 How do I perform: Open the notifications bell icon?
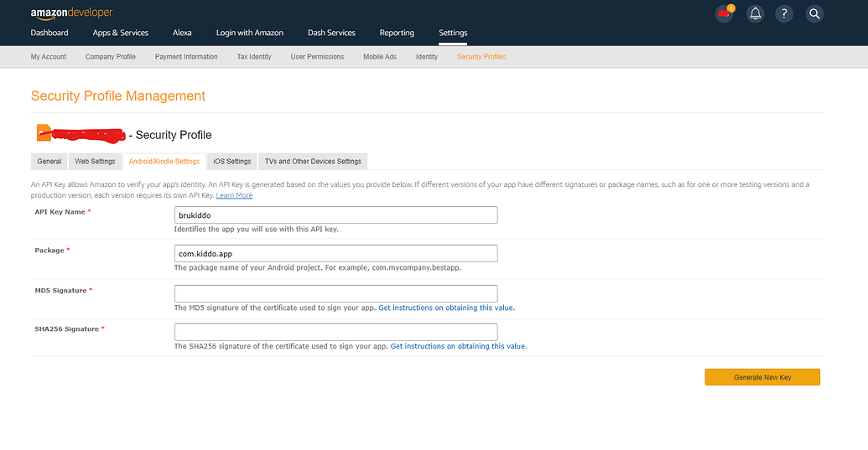[755, 13]
